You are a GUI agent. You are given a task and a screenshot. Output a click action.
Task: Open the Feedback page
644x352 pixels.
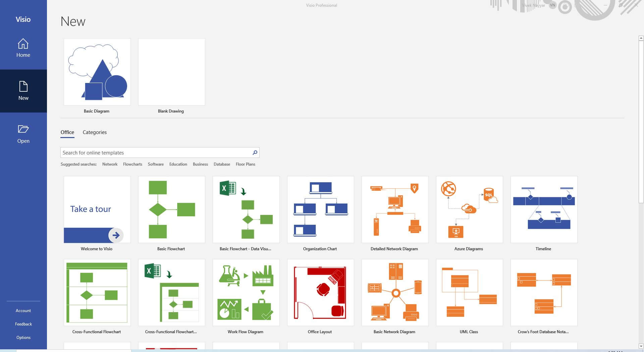click(23, 324)
